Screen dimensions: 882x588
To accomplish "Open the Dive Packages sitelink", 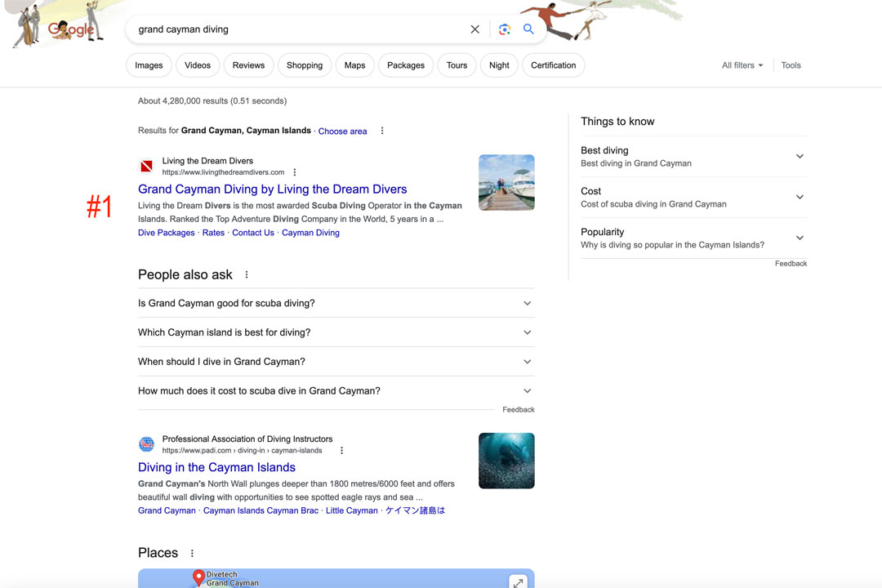I will (166, 233).
